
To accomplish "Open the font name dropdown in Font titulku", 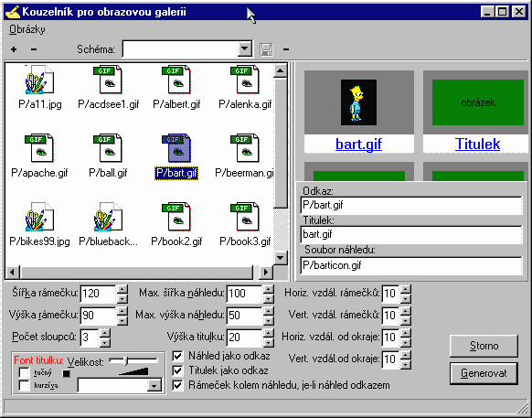I will point(154,386).
